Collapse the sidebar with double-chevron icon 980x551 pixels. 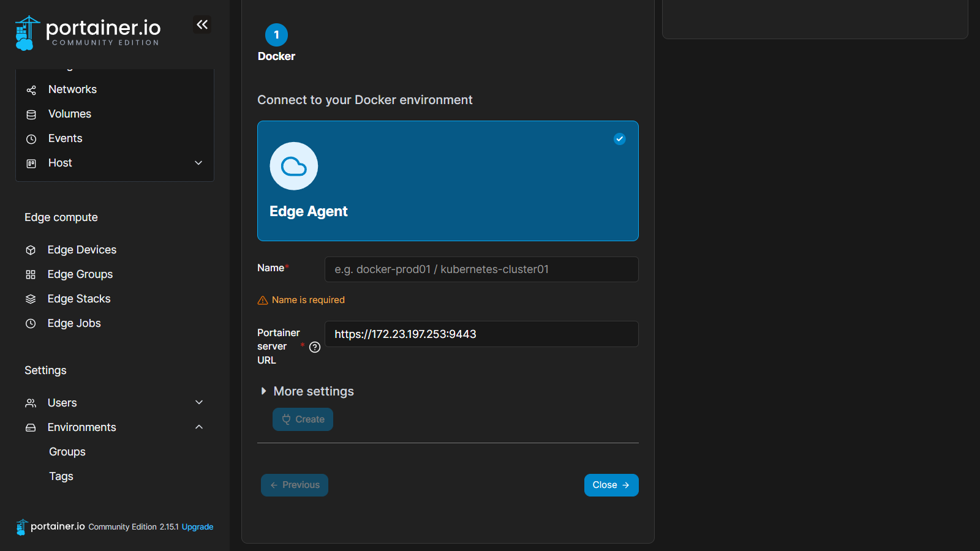pos(202,24)
